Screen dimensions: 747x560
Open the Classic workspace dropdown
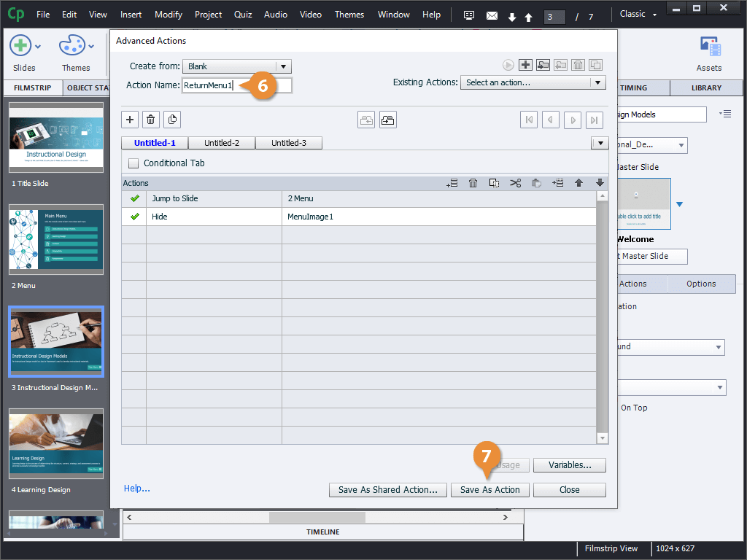point(638,14)
